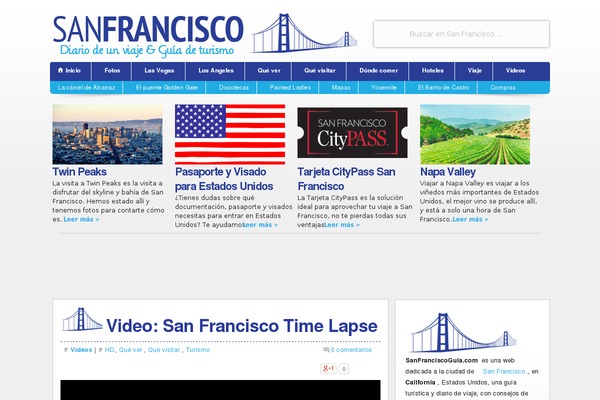The height and width of the screenshot is (400, 600).
Task: Open the Napa Valley vineyard thumbnail
Action: [475, 134]
